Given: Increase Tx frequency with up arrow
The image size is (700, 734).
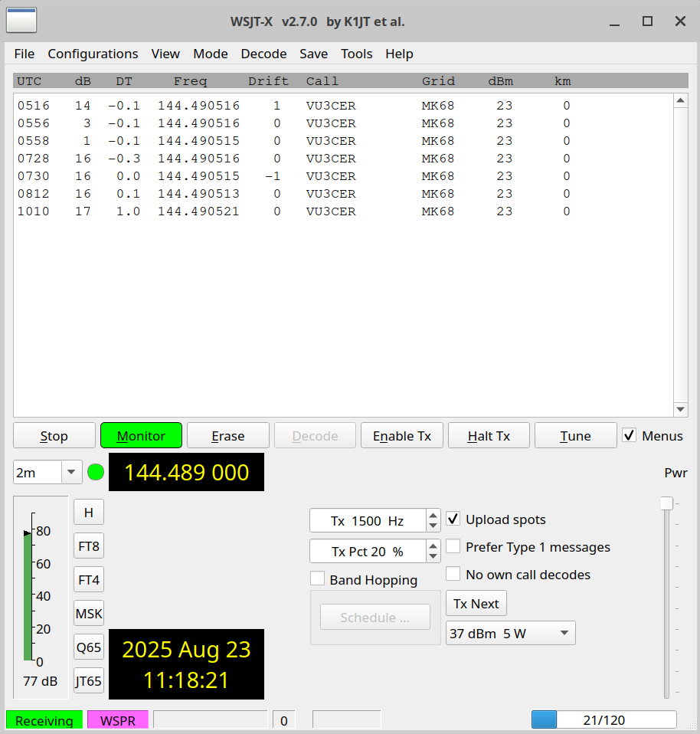Looking at the screenshot, I should 433,515.
